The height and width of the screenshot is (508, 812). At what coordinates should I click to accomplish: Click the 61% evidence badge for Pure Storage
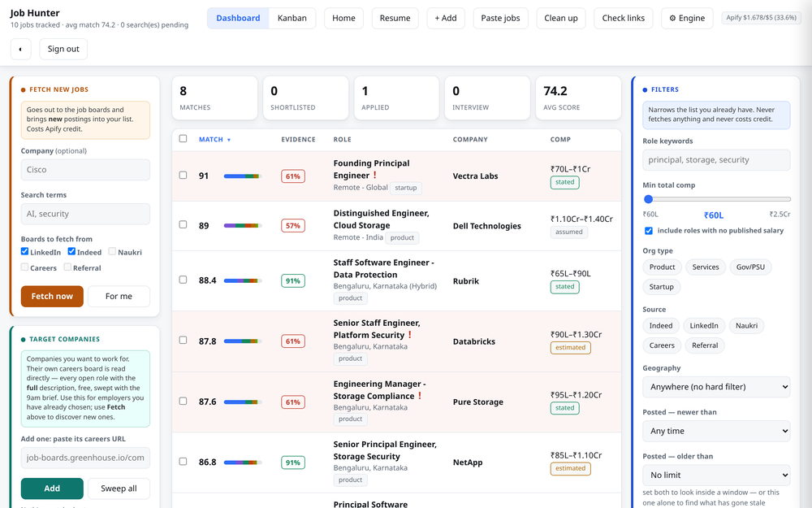click(x=293, y=402)
